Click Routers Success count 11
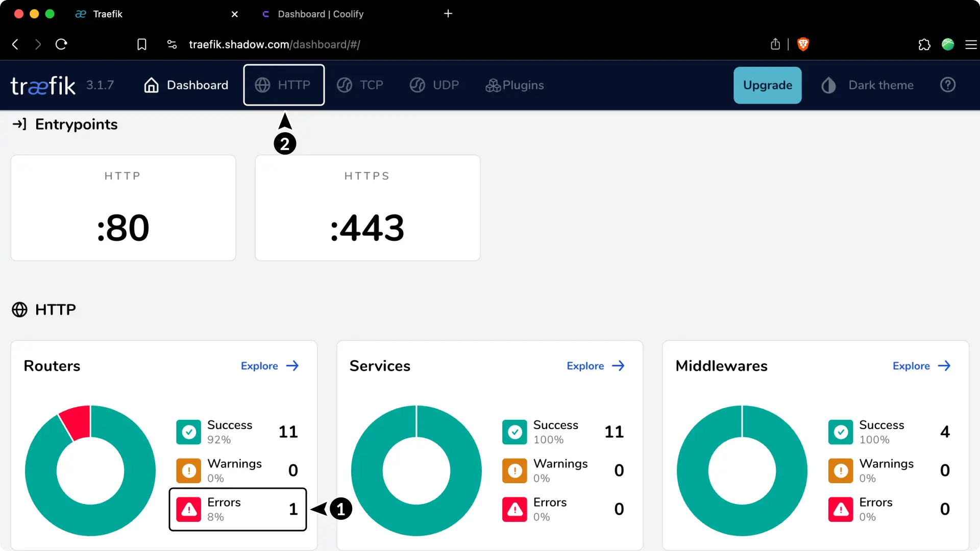The height and width of the screenshot is (551, 980). tap(288, 432)
